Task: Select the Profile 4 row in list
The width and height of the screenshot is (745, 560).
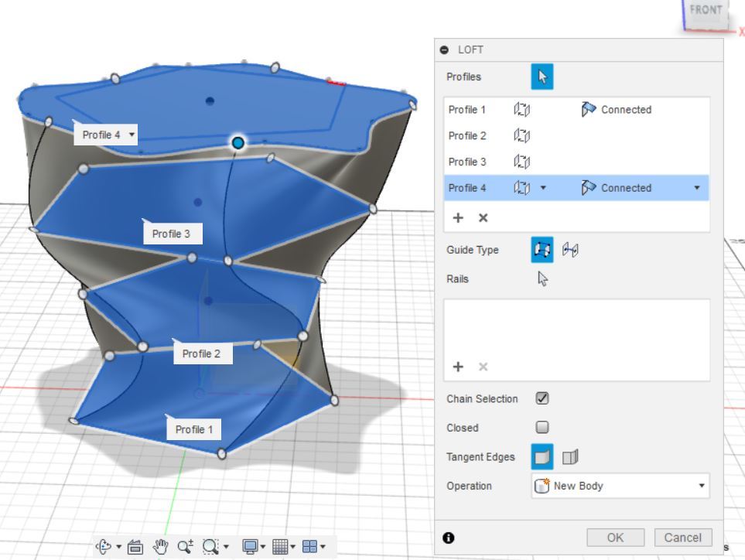Action: tap(576, 188)
